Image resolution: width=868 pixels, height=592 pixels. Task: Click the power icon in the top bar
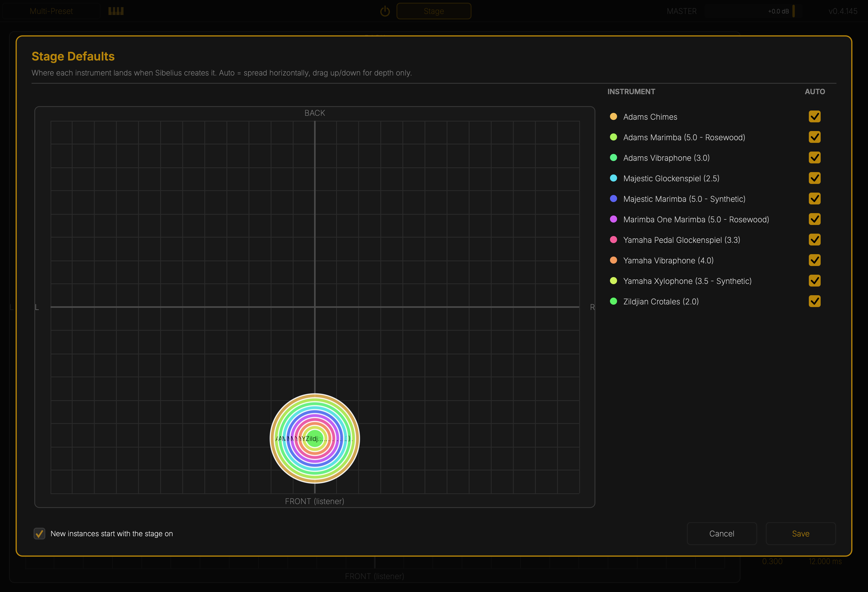pos(385,11)
